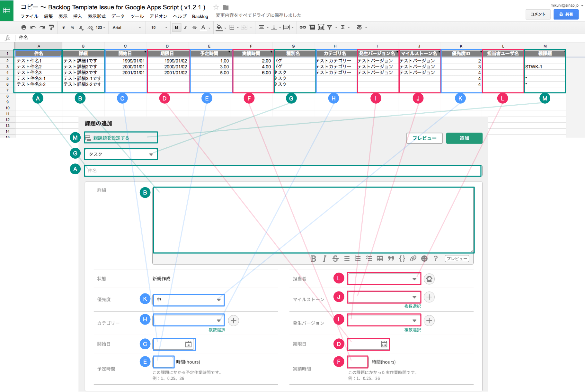Toggle bold in the Sheets toolbar
Viewport: 586px width, 392px height.
pyautogui.click(x=176, y=28)
